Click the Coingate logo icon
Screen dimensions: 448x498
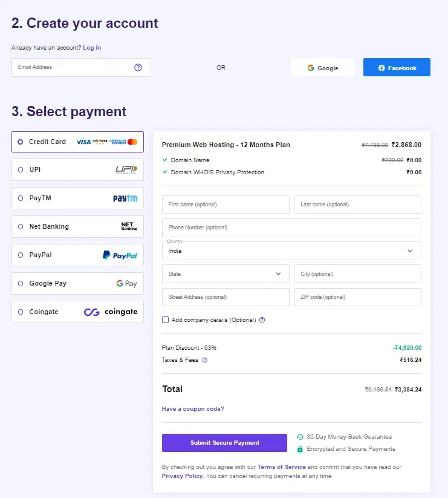[x=111, y=312]
